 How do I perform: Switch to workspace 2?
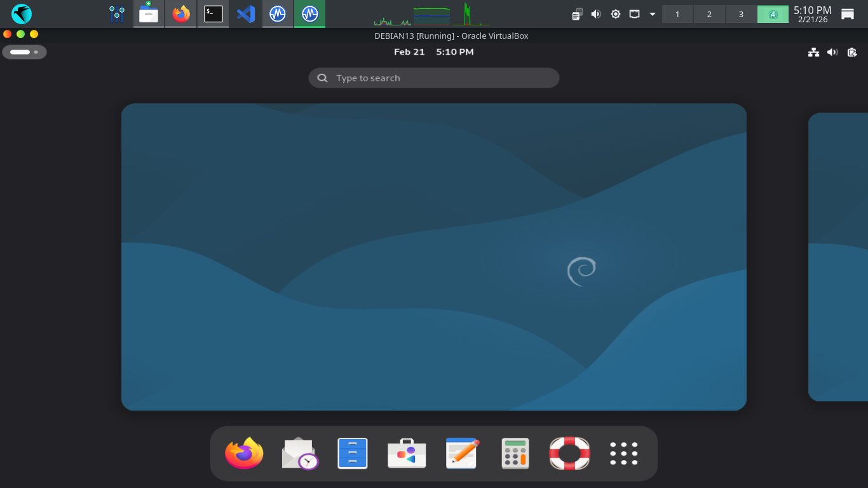point(709,14)
